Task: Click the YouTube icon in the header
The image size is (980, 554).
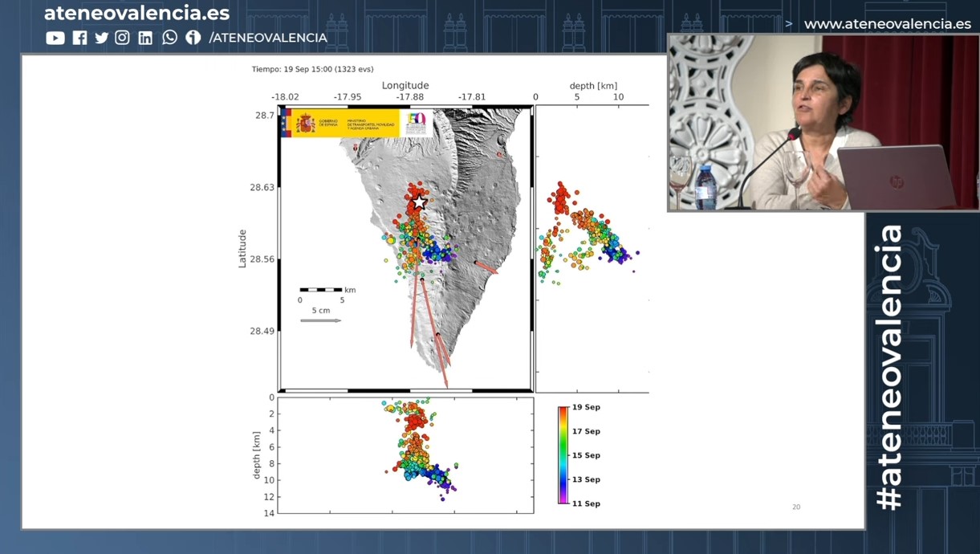Action: 55,38
